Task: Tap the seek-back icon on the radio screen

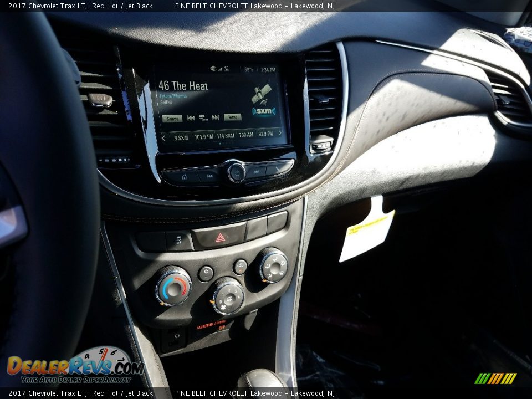Action: point(191,118)
